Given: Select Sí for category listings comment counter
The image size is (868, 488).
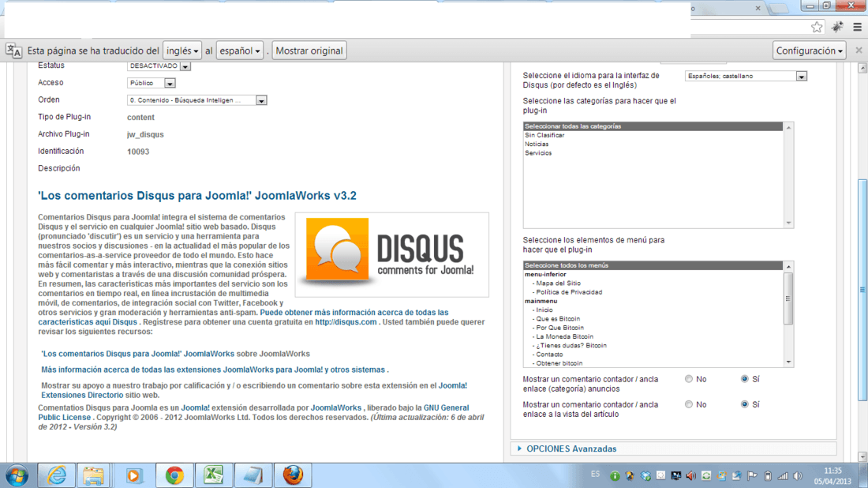Looking at the screenshot, I should coord(745,379).
